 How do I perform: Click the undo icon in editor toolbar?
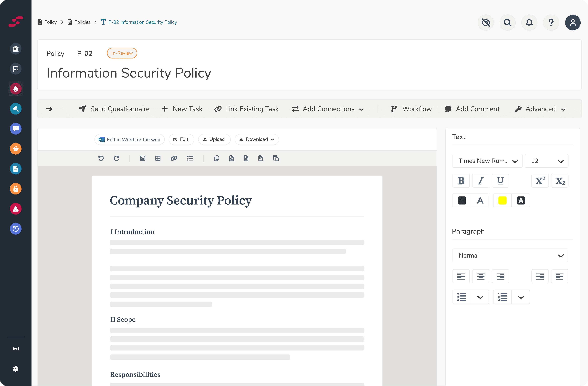101,158
